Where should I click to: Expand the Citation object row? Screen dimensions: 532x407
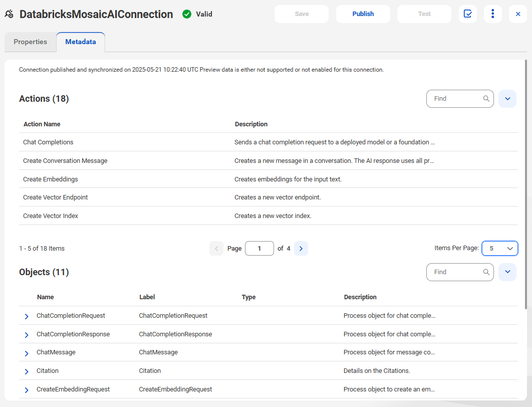click(x=27, y=372)
